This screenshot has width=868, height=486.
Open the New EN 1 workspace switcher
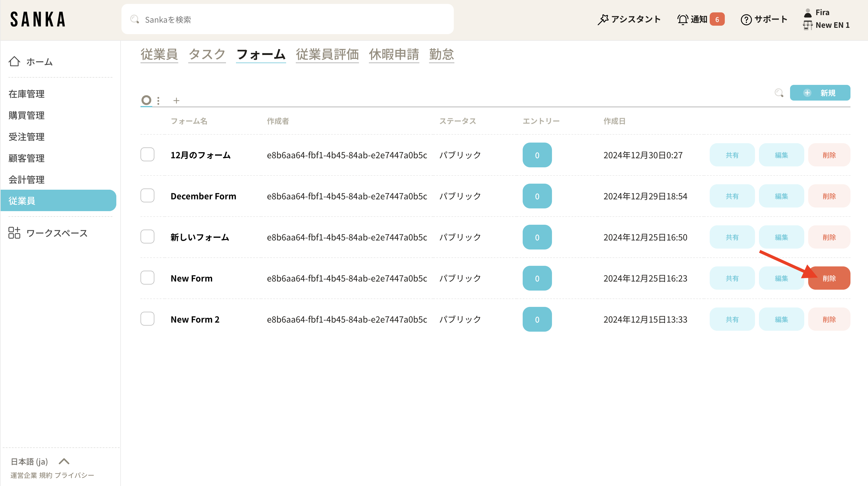pos(832,25)
